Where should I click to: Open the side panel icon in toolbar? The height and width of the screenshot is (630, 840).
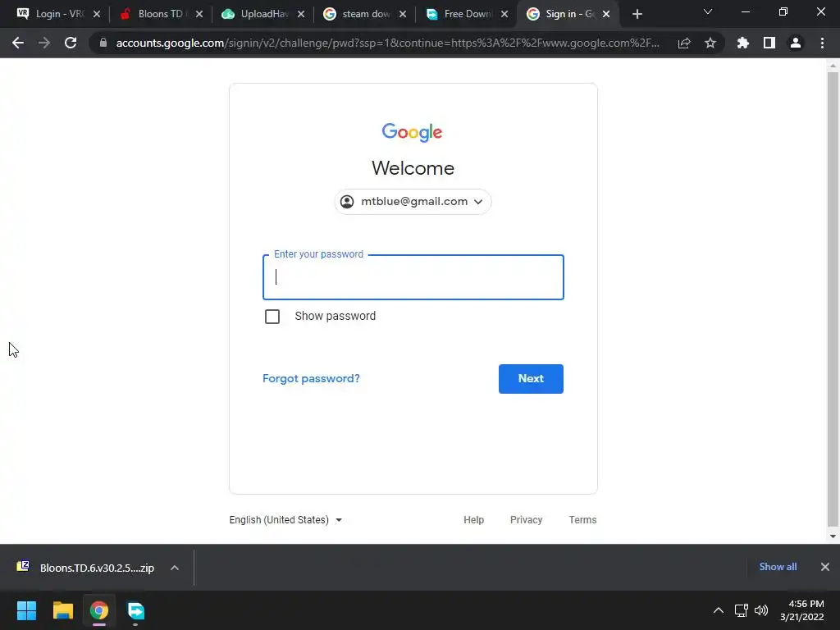tap(769, 43)
